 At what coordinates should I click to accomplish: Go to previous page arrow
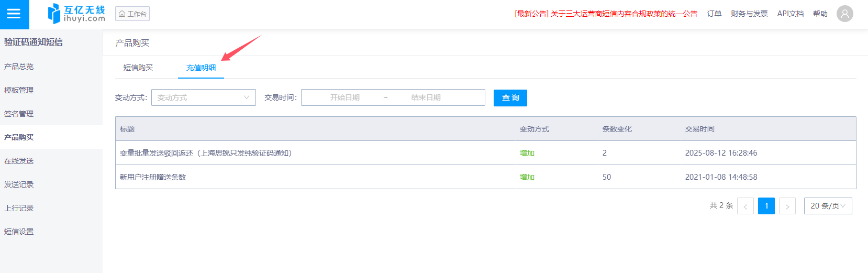(745, 206)
